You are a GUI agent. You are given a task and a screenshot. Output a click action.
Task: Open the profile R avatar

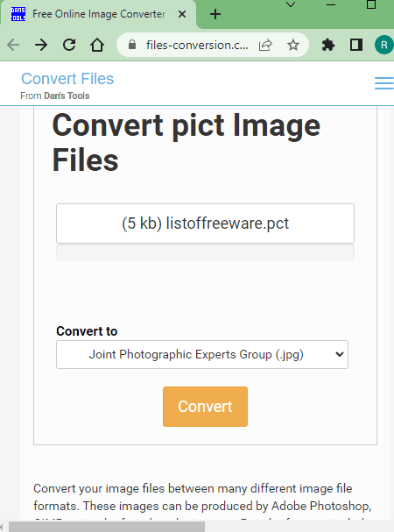coord(383,45)
